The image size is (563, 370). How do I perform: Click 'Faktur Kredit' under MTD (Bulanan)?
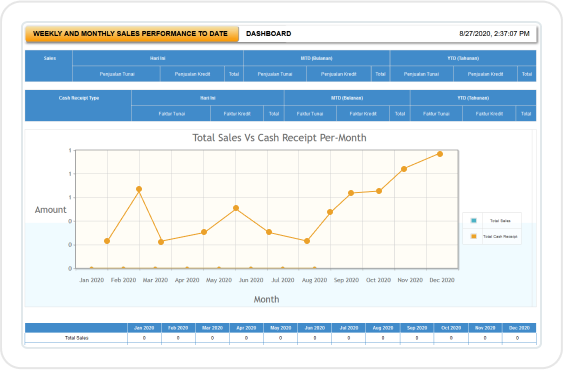[x=363, y=114]
